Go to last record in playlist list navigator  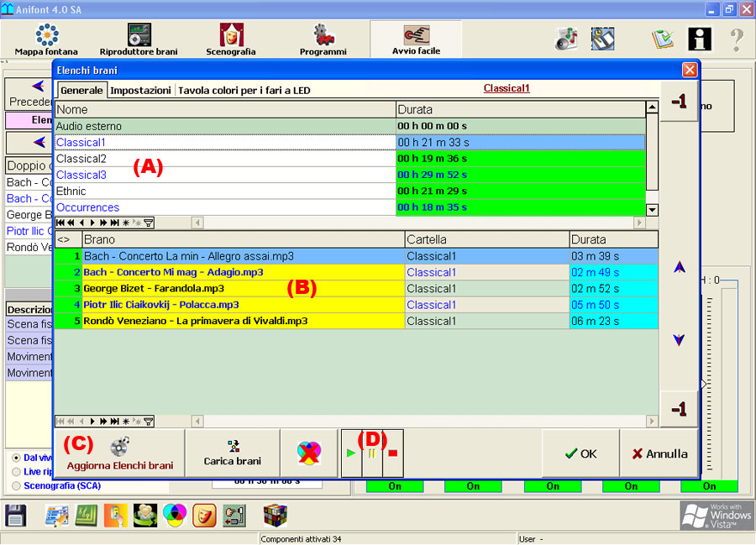pos(115,223)
